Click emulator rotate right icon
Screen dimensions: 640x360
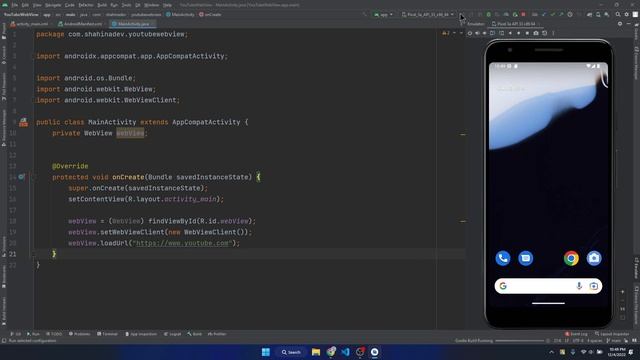click(502, 33)
